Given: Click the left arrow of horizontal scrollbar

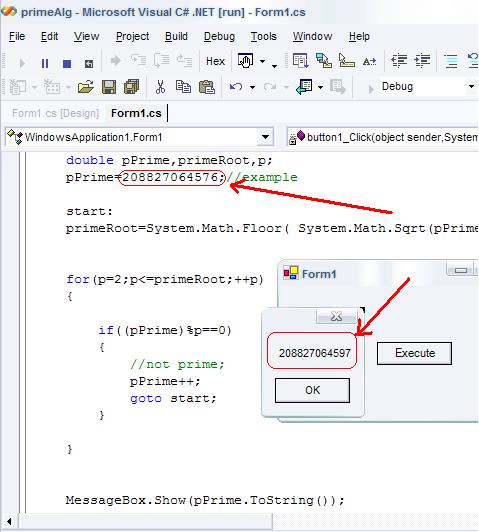Looking at the screenshot, I should point(9,521).
